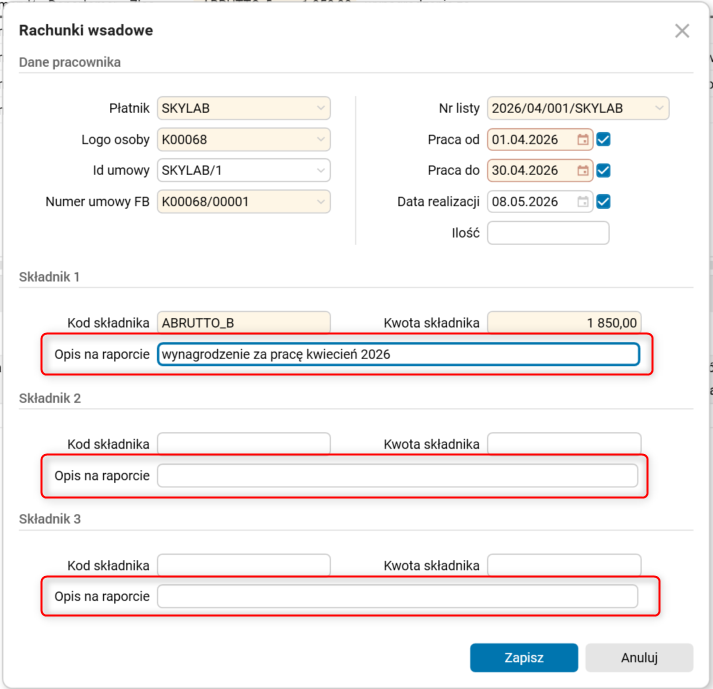Open calendar picker for Praca od

(x=582, y=140)
